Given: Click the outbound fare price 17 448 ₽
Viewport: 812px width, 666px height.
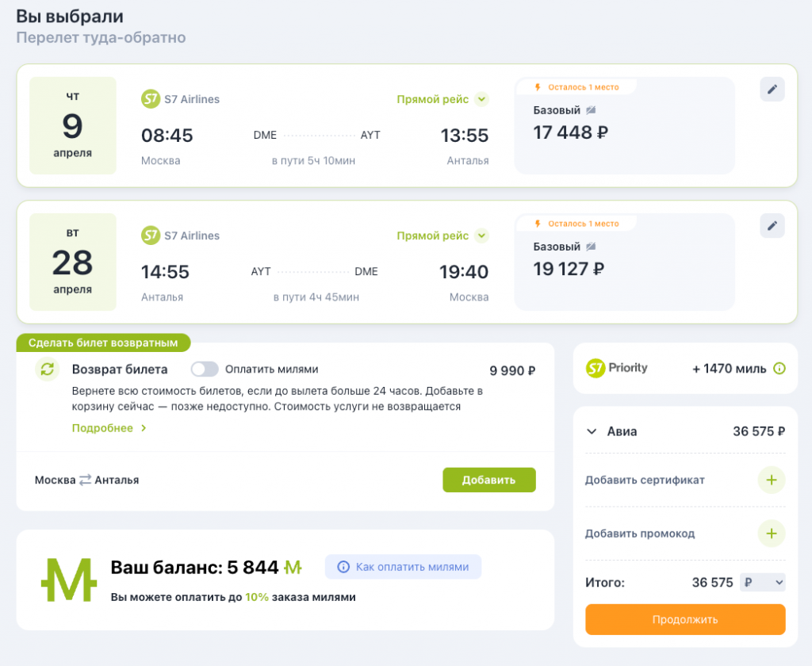Looking at the screenshot, I should (x=571, y=132).
